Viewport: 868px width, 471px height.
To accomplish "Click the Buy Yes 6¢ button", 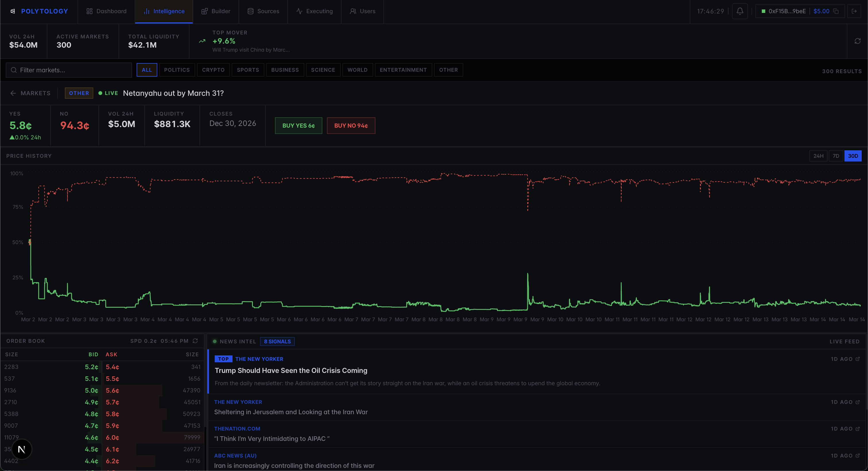I will click(298, 126).
